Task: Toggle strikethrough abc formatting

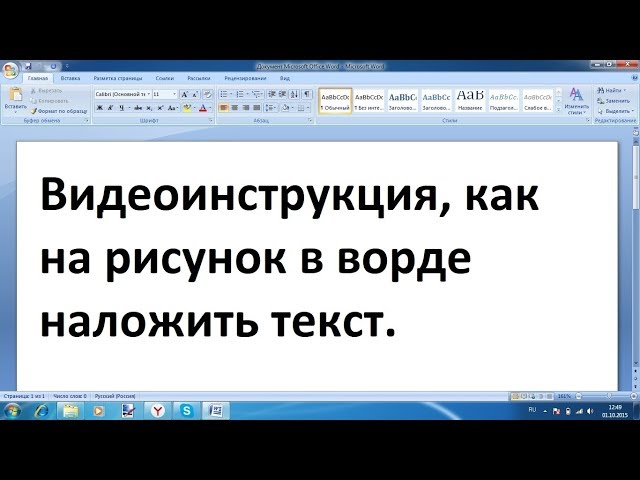Action: [x=138, y=108]
